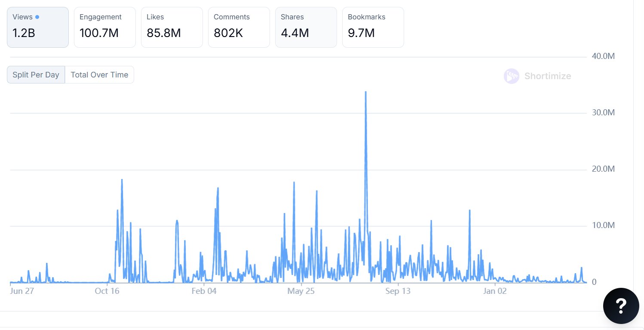Select the Views metric card
Screen dimensions: 644x330
38,27
